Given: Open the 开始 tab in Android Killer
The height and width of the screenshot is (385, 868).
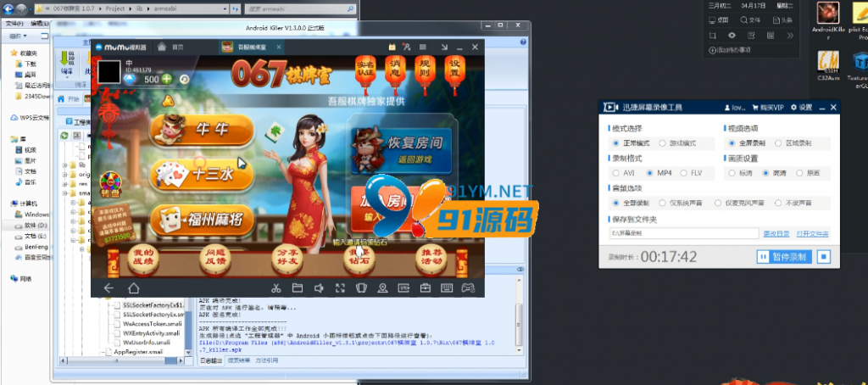Looking at the screenshot, I should (x=70, y=98).
